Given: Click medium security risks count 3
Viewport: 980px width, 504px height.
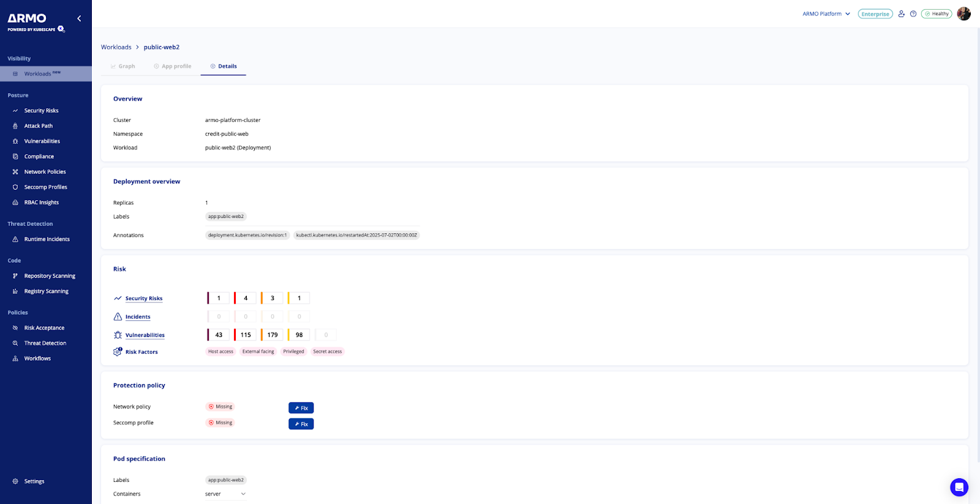Looking at the screenshot, I should (273, 298).
